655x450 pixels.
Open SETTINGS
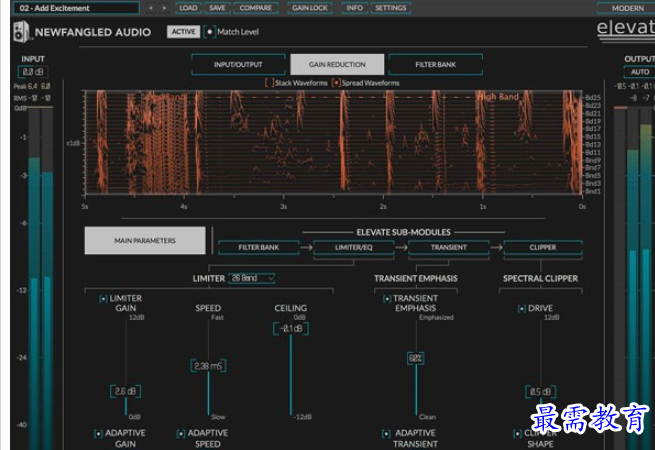390,8
